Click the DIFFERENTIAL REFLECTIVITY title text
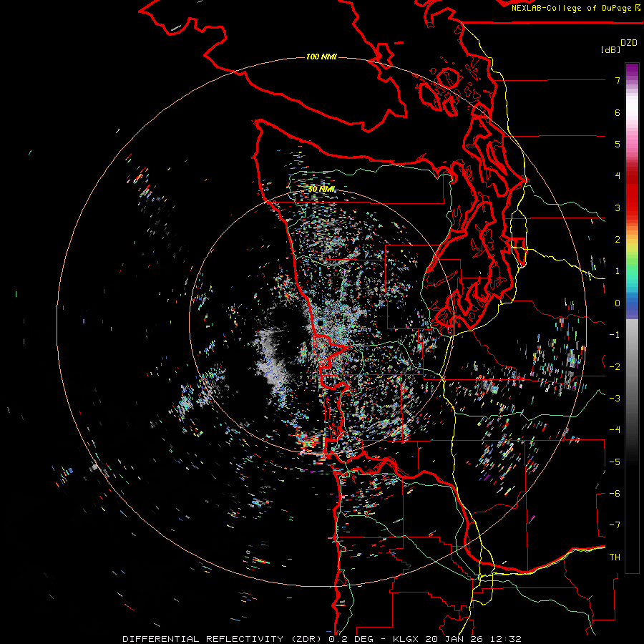Image resolution: width=644 pixels, height=644 pixels. (x=203, y=639)
